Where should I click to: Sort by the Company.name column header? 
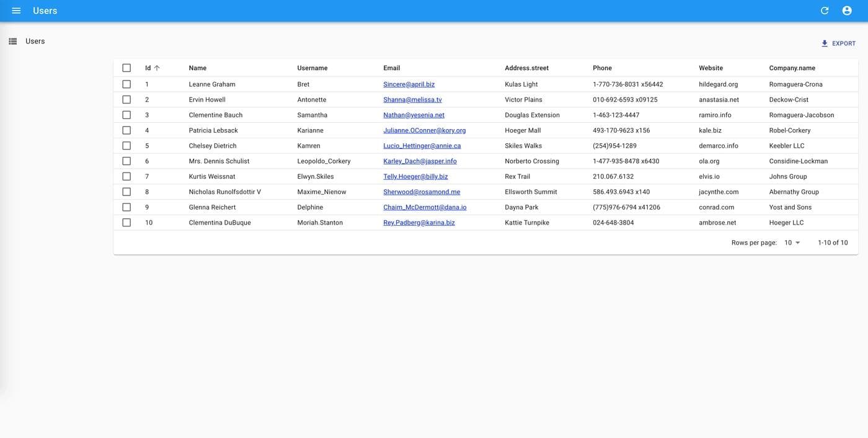point(792,68)
